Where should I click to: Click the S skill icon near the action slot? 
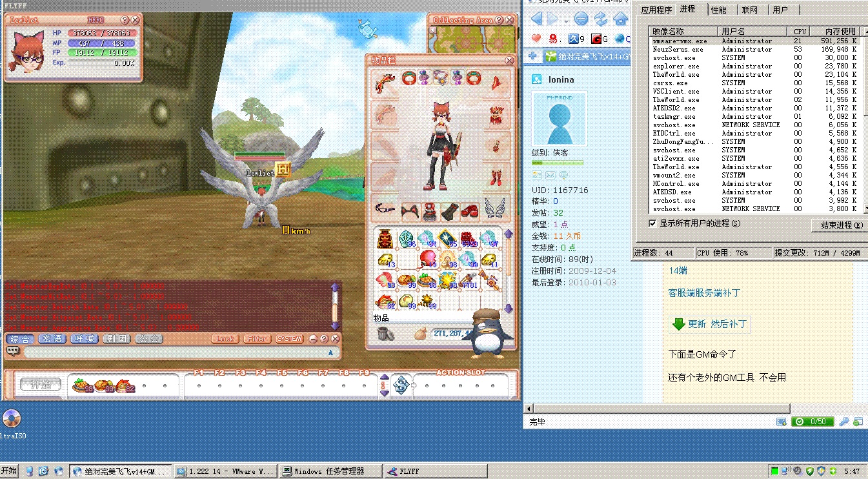pyautogui.click(x=401, y=385)
